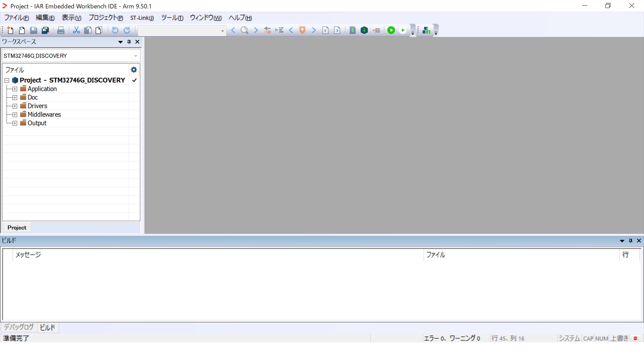The image size is (644, 354).
Task: Open the quick search combo box
Action: [x=181, y=31]
